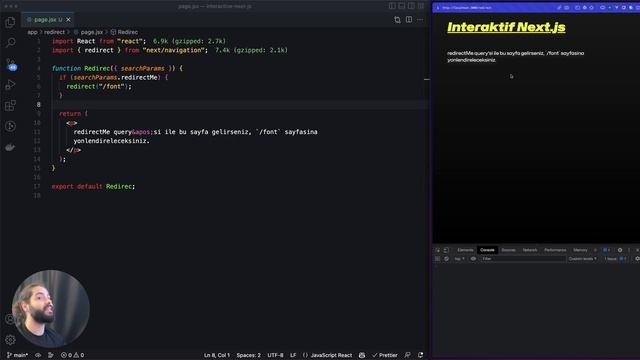Click 'redirect' folder in the breadcrumb
640x360 pixels.
click(x=54, y=32)
